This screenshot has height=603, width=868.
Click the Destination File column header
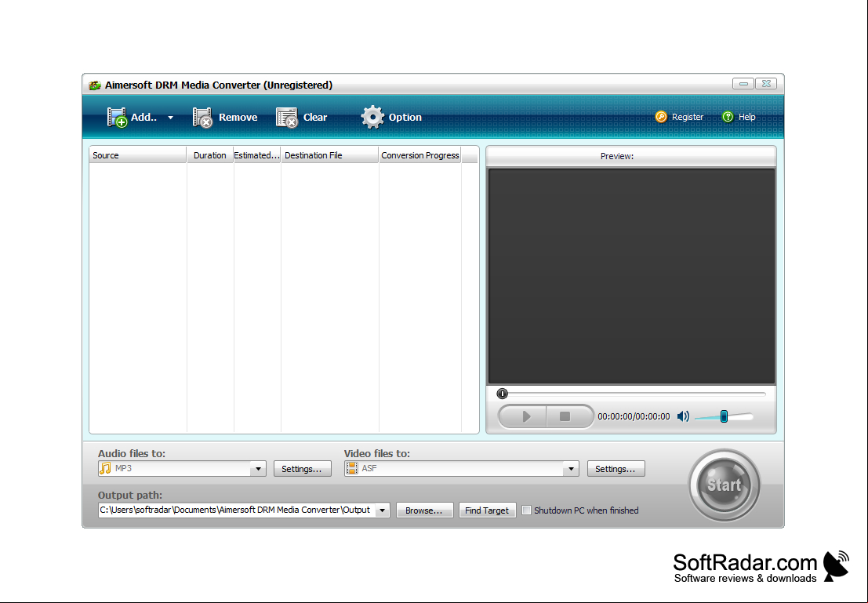(330, 155)
